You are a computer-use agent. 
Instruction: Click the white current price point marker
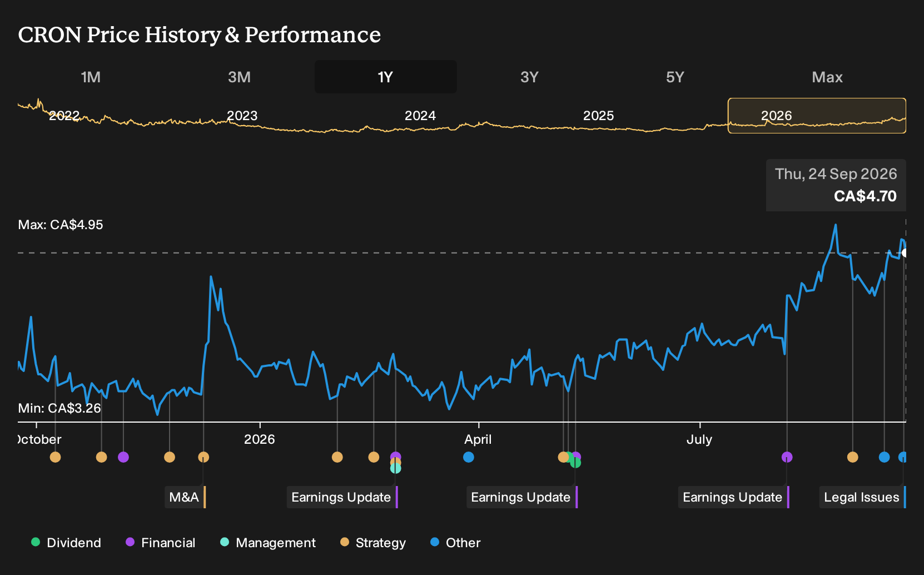tap(905, 253)
